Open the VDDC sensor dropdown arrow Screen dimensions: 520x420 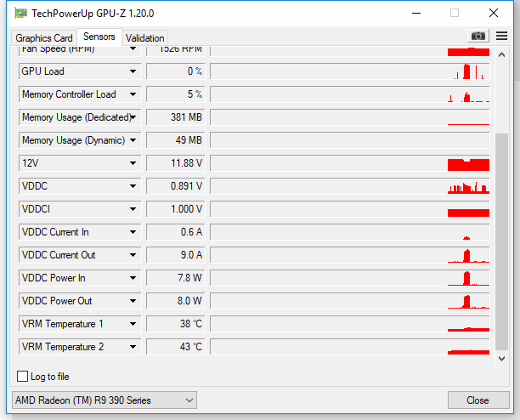click(x=133, y=186)
